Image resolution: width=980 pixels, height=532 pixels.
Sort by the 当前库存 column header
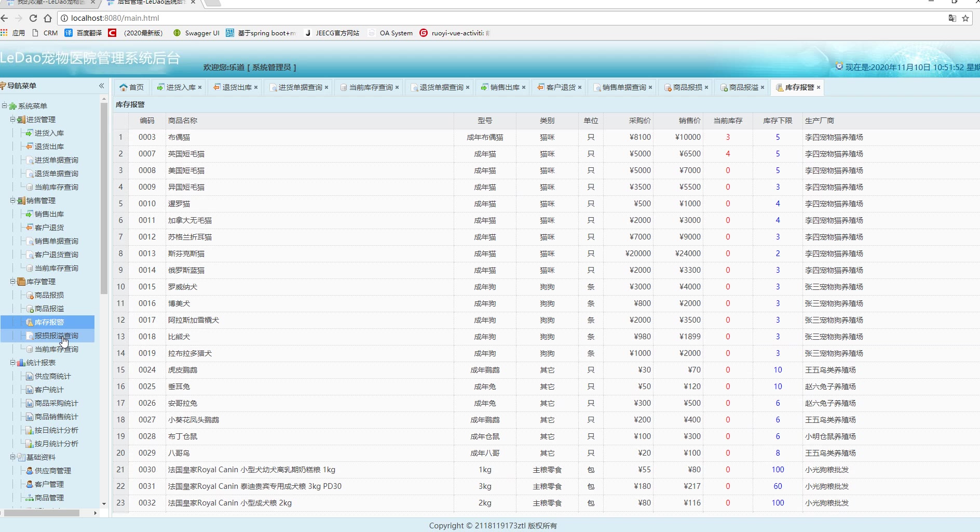[x=728, y=121]
